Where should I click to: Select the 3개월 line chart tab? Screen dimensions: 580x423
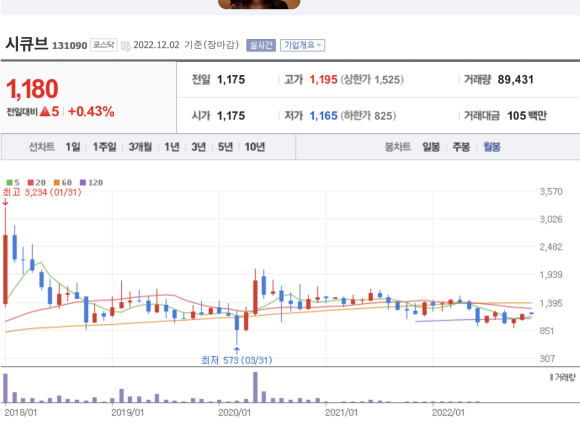coord(140,147)
